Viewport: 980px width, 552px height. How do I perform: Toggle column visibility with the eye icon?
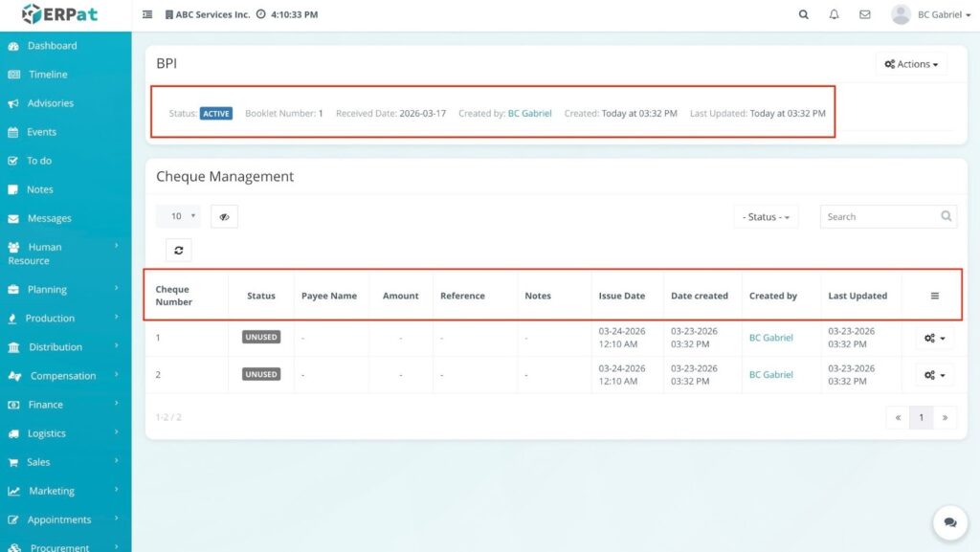click(x=224, y=217)
